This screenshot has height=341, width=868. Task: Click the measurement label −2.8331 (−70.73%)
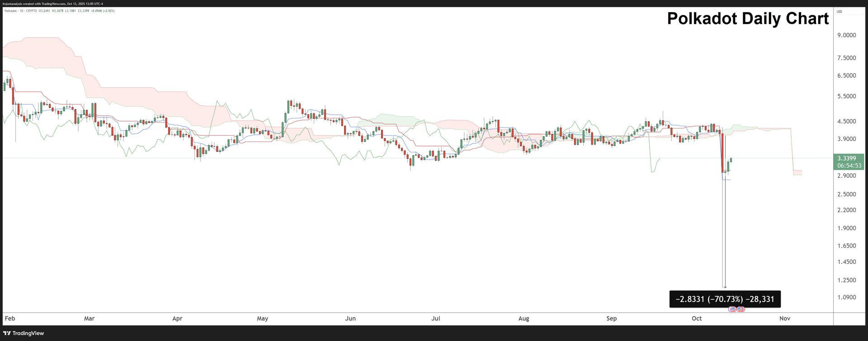[725, 299]
